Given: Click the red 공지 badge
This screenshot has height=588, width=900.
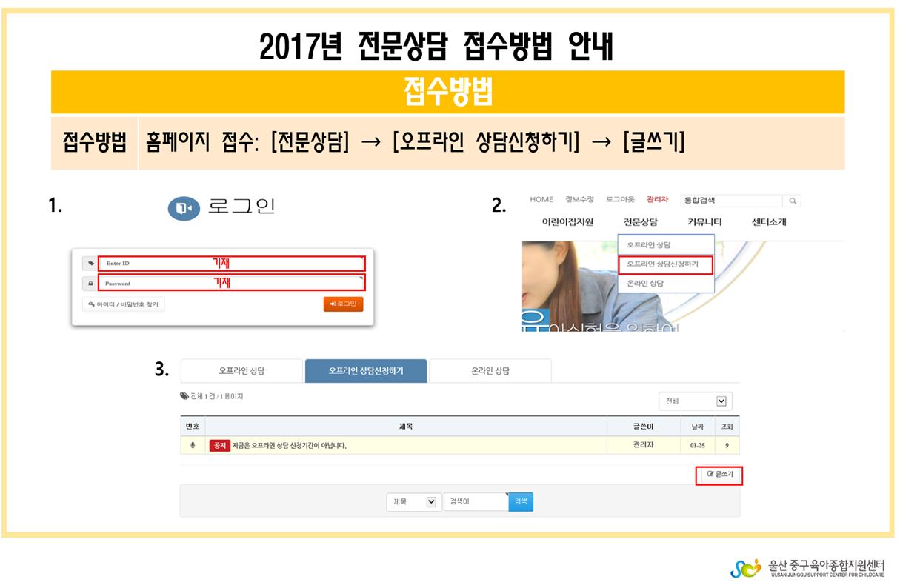Looking at the screenshot, I should pos(219,446).
